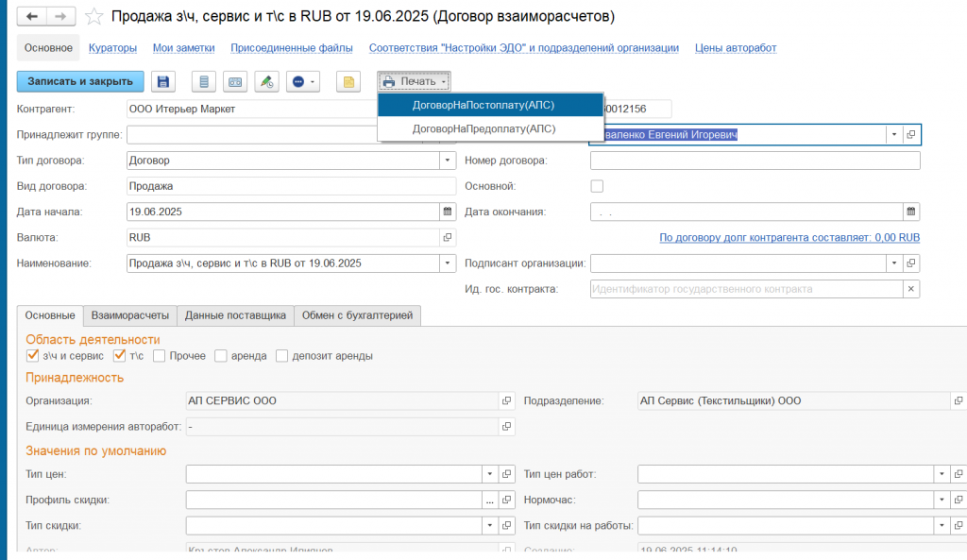967x560 pixels.
Task: Enable the Прочее checkbox
Action: pyautogui.click(x=160, y=356)
